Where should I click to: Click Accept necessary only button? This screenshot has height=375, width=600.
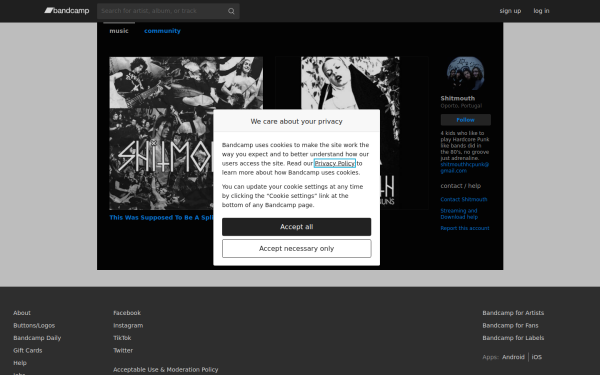coord(297,249)
